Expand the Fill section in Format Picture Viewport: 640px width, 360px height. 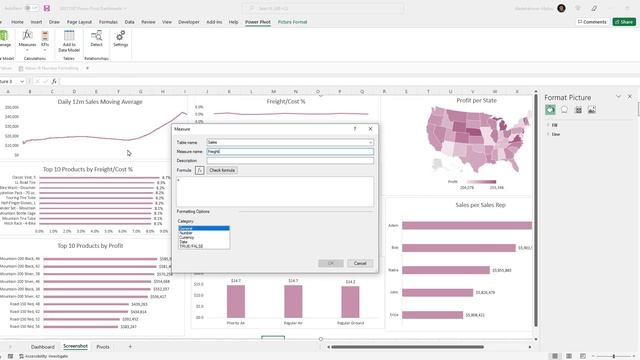pyautogui.click(x=553, y=125)
